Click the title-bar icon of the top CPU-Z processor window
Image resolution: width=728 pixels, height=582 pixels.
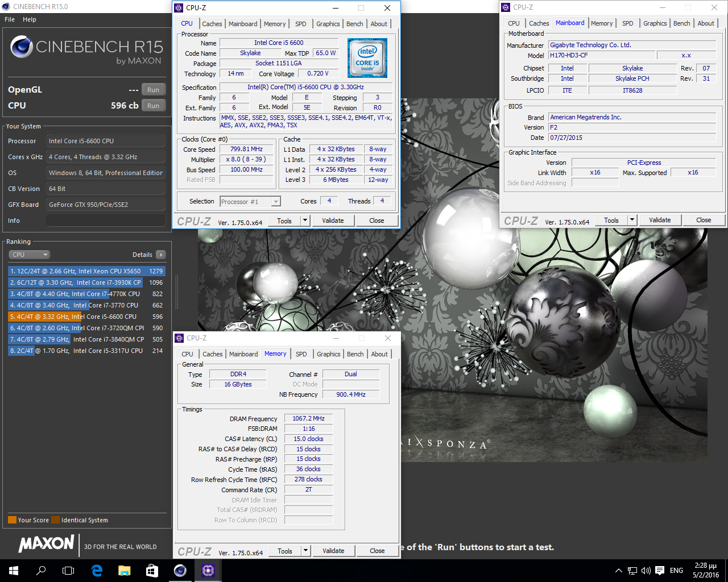[179, 7]
